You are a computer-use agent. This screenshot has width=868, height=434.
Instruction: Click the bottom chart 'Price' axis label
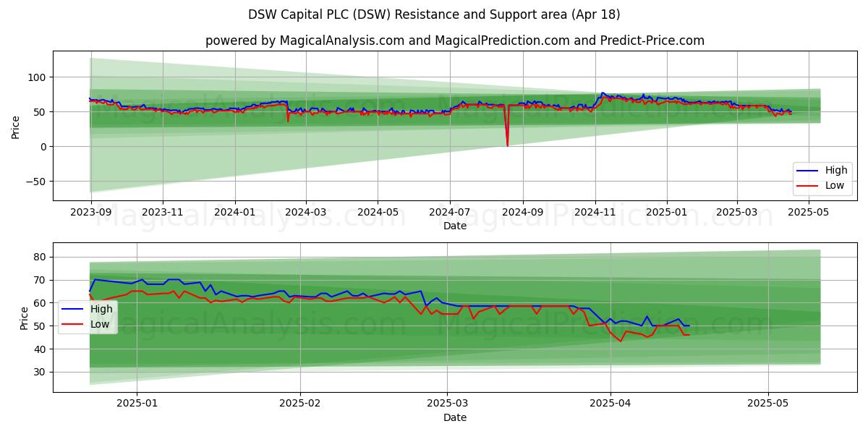pyautogui.click(x=25, y=318)
